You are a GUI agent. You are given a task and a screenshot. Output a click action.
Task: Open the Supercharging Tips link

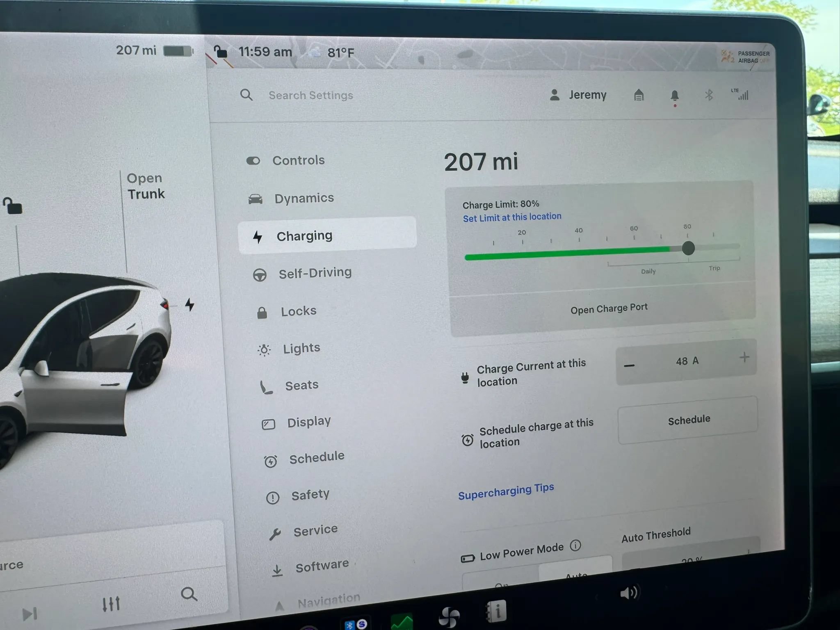[506, 491]
